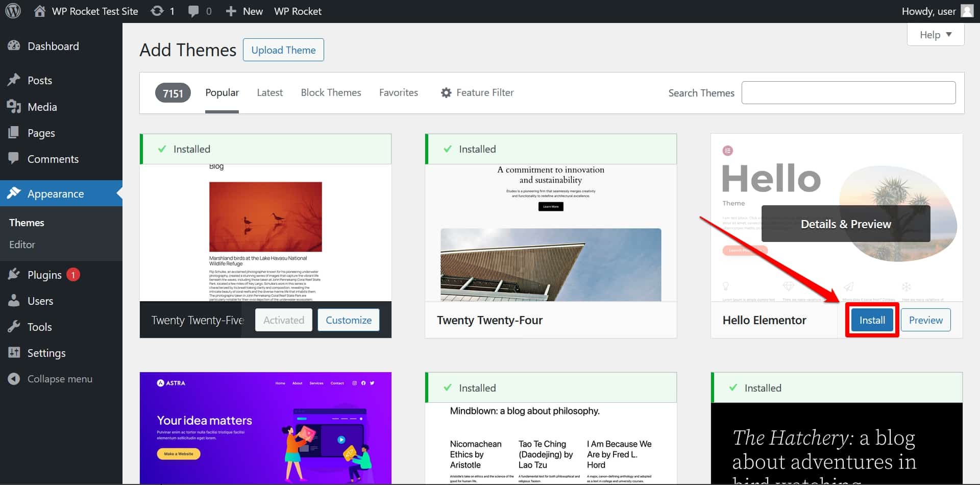Click the 7151 theme count badge
Image resolution: width=980 pixels, height=485 pixels.
(x=173, y=93)
